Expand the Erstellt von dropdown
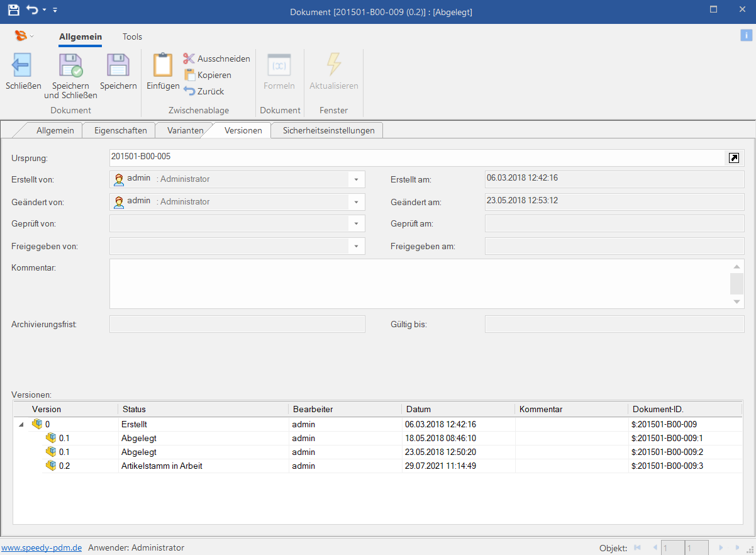 click(x=356, y=179)
